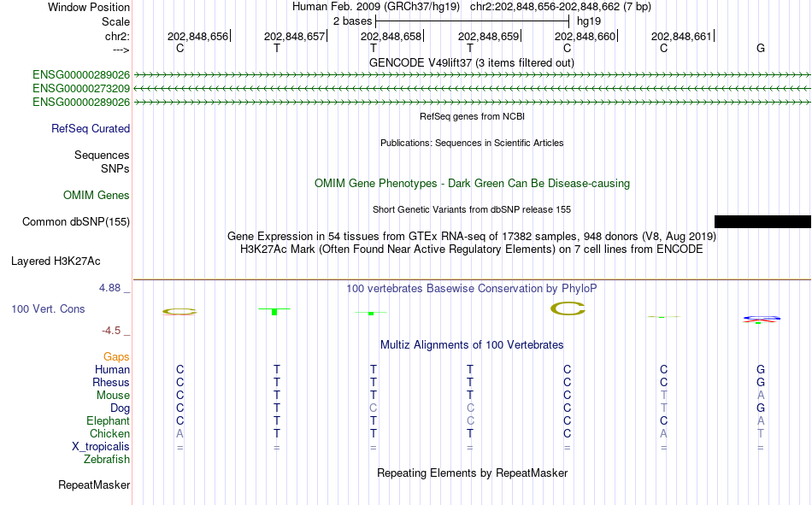Image resolution: width=812 pixels, height=505 pixels.
Task: Click the 202,848,658 position tick label
Action: coord(391,36)
